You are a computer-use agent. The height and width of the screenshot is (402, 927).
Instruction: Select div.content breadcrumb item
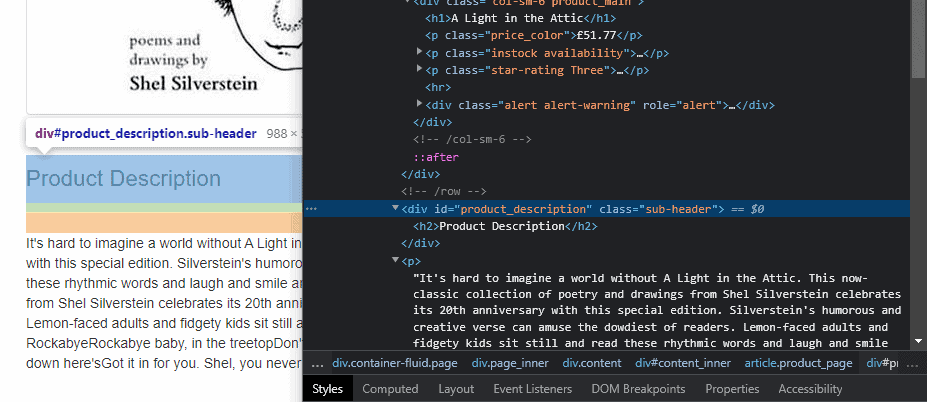pos(592,363)
